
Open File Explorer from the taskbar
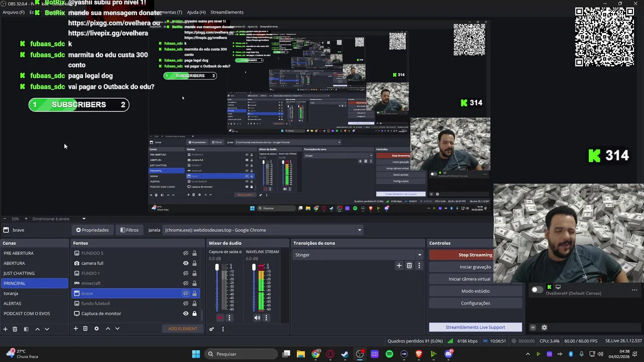301,354
